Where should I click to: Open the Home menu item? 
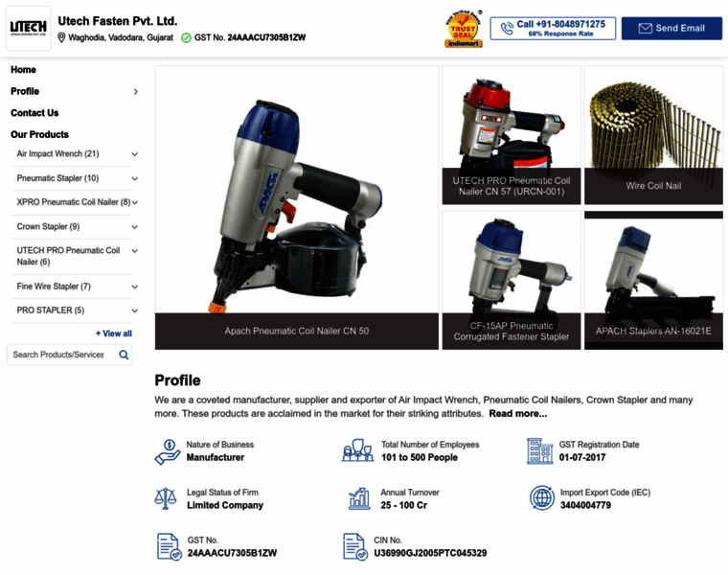(x=23, y=70)
